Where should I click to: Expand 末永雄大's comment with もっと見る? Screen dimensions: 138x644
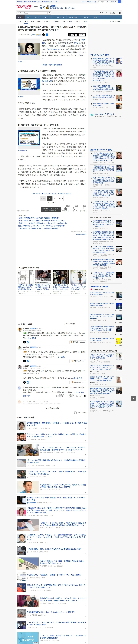(x=78, y=378)
